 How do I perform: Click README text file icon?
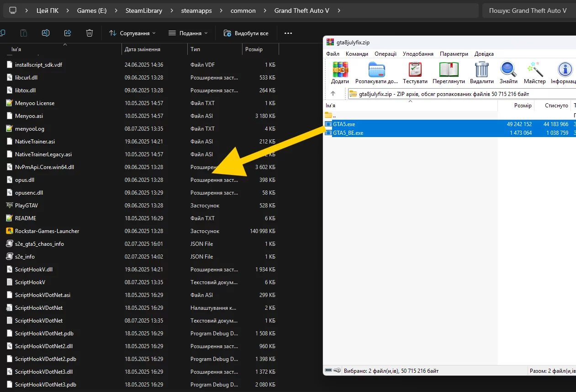pyautogui.click(x=9, y=218)
